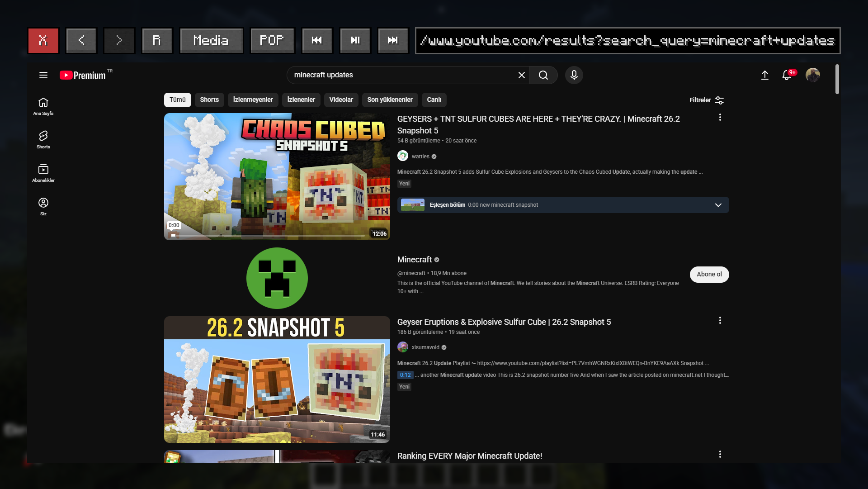Open the Media button in the browser toolbar
Screen dimensions: 868x489
tap(211, 41)
